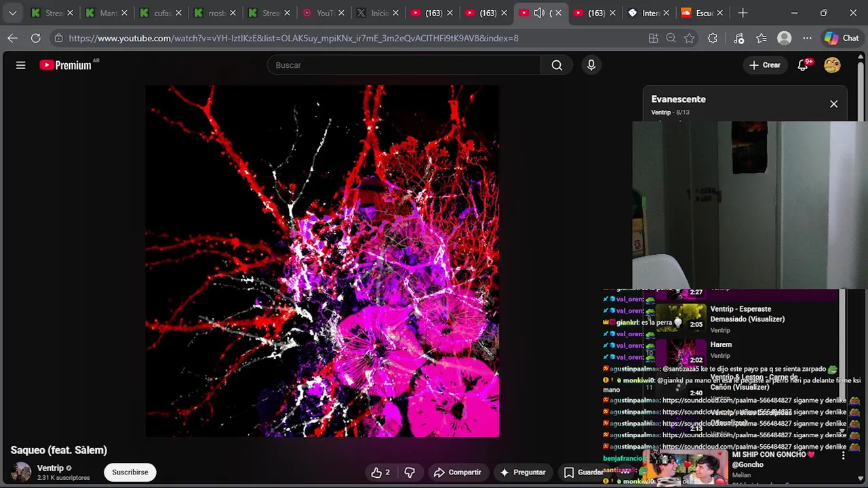Mute the playing tab via speaker icon
The height and width of the screenshot is (488, 868).
click(x=539, y=13)
